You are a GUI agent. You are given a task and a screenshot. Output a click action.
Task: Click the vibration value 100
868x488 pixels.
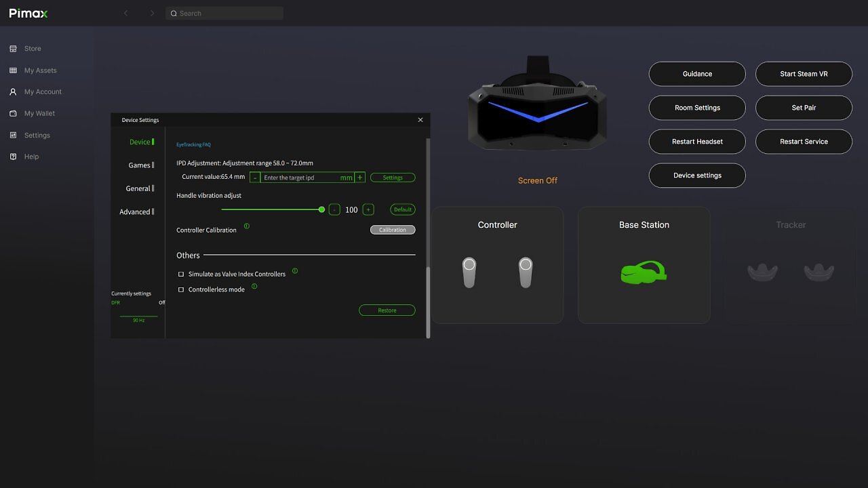(351, 210)
